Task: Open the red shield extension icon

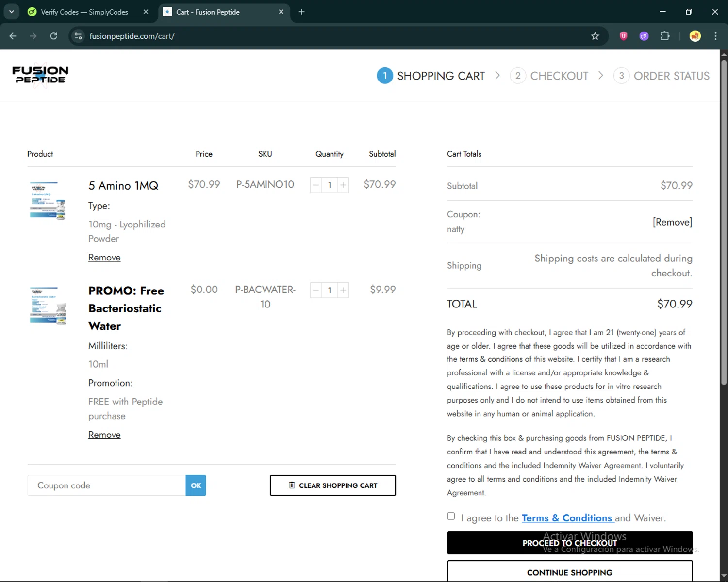Action: point(624,36)
